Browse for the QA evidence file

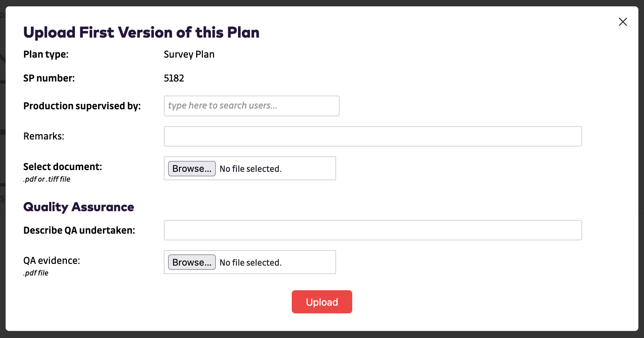coord(192,262)
